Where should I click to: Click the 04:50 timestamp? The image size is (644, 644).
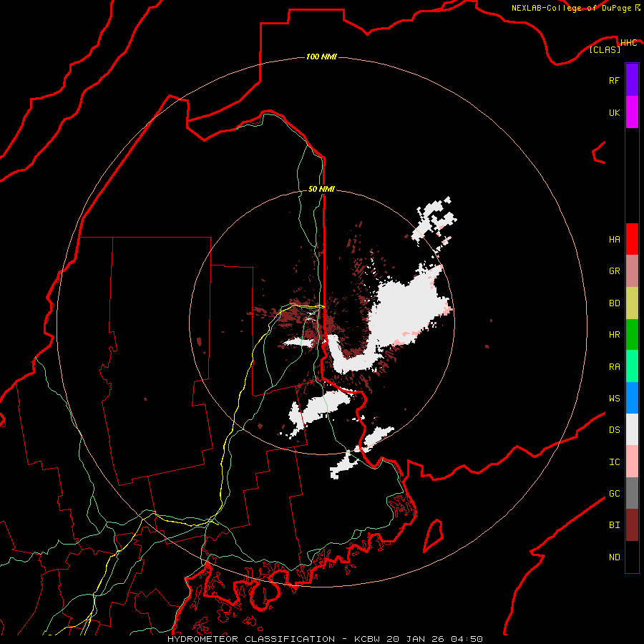(467, 639)
